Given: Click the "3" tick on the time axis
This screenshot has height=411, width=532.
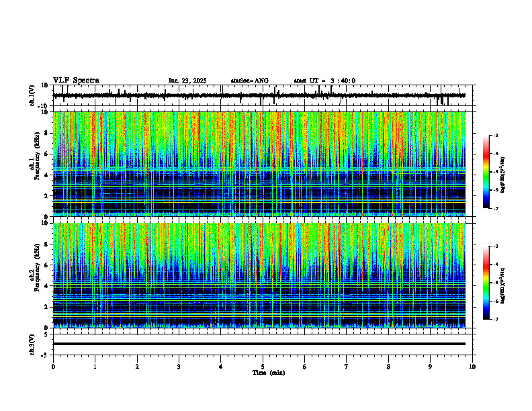Looking at the screenshot, I should 179,367.
